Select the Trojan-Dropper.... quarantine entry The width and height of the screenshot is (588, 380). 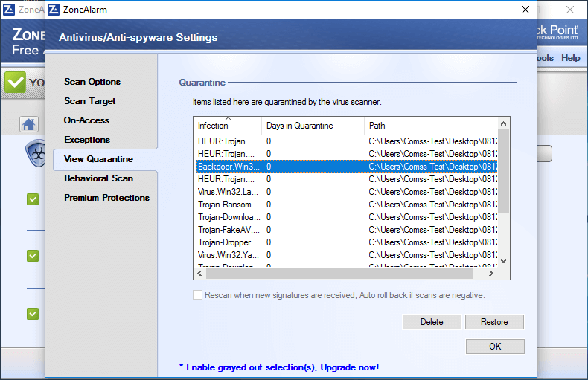tap(346, 242)
